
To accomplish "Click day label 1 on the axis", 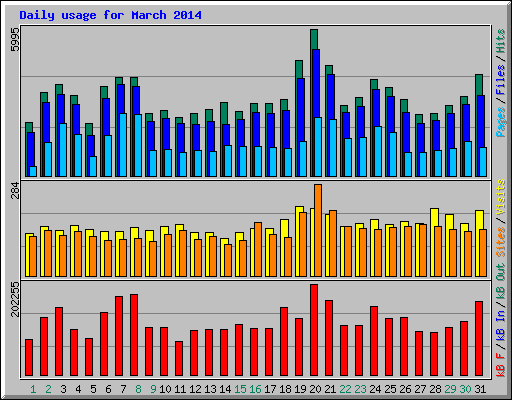I will tap(33, 389).
